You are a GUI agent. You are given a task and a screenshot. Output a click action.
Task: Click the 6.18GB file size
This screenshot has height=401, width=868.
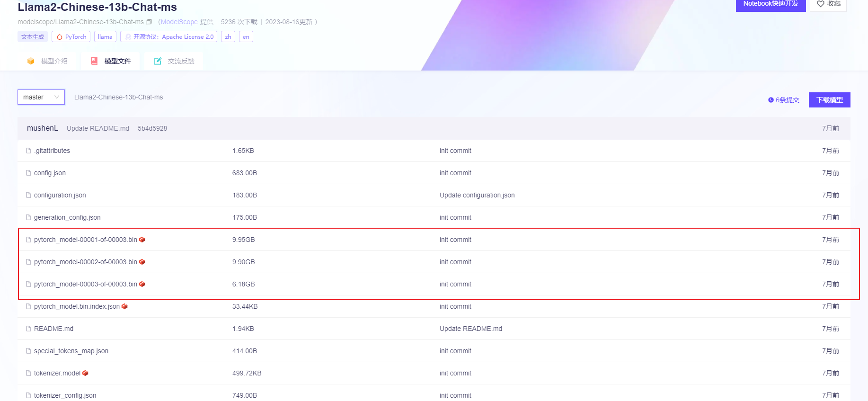[x=244, y=284]
